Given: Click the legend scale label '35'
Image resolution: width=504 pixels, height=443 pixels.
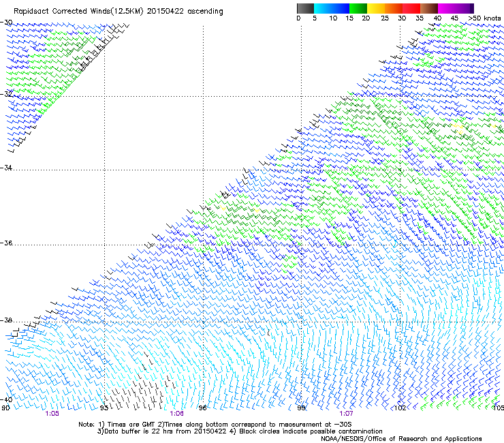Looking at the screenshot, I should (420, 18).
